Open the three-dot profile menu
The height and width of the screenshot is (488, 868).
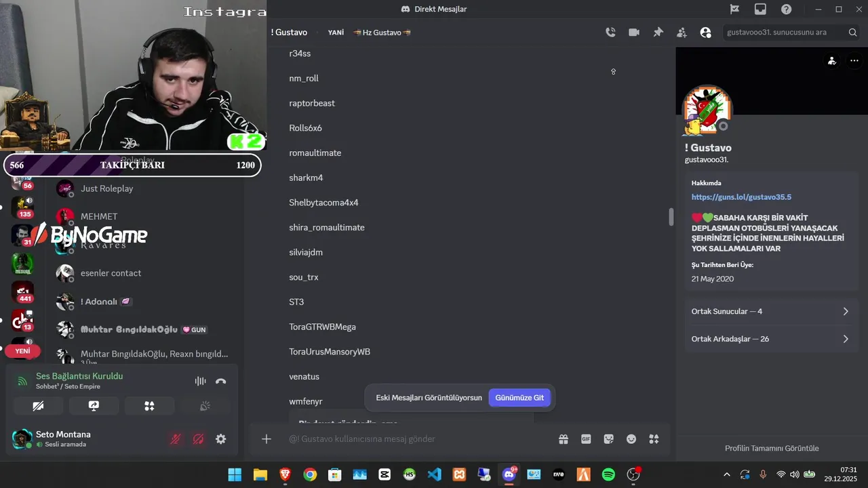pos(854,60)
